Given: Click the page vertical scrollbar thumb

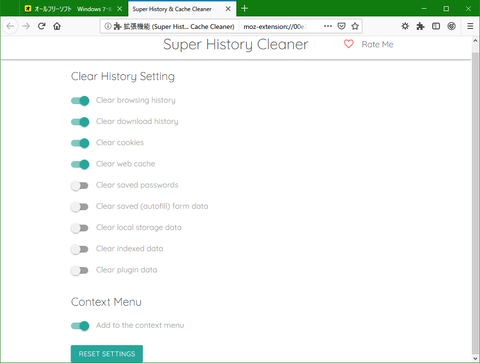Looking at the screenshot, I should (x=475, y=203).
